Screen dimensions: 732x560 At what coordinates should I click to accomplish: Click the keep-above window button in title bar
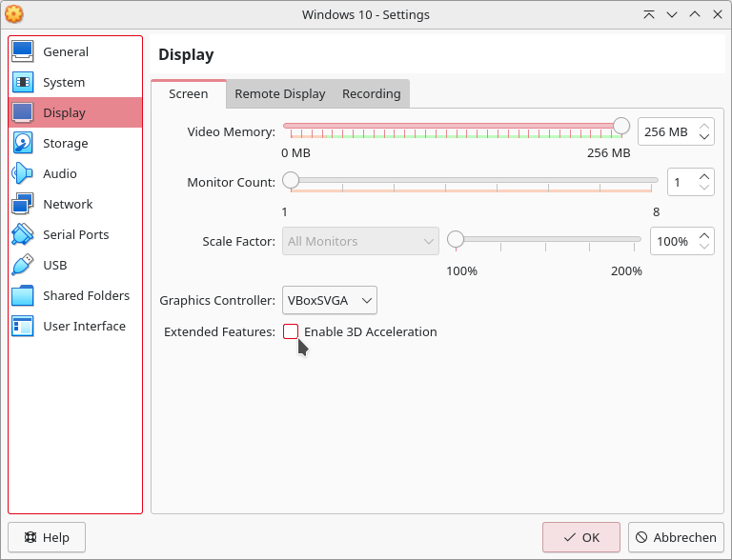649,14
